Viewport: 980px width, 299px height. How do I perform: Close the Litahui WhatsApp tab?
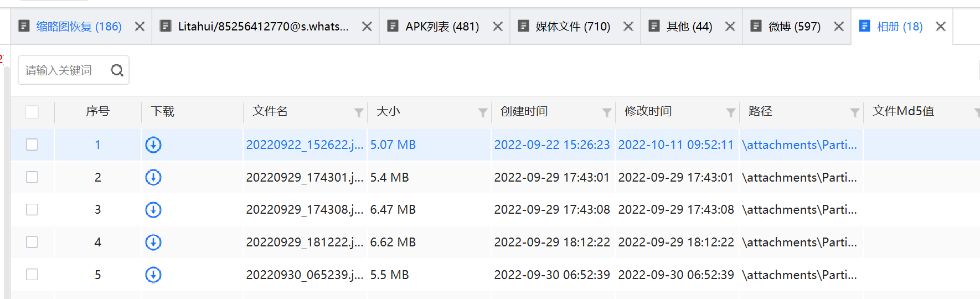point(367,27)
